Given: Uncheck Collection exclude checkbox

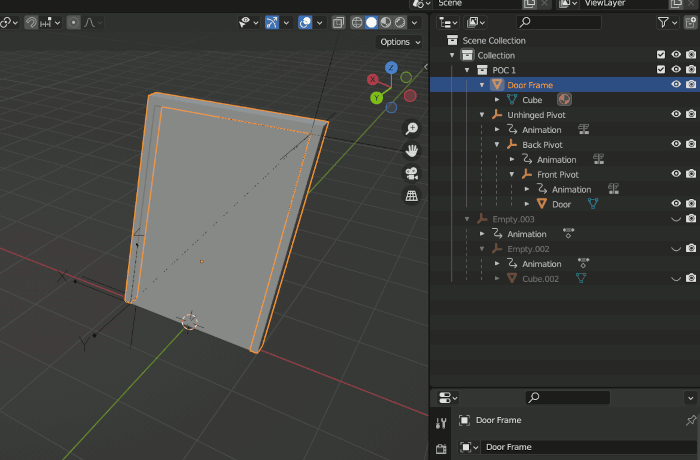Looking at the screenshot, I should tap(661, 55).
